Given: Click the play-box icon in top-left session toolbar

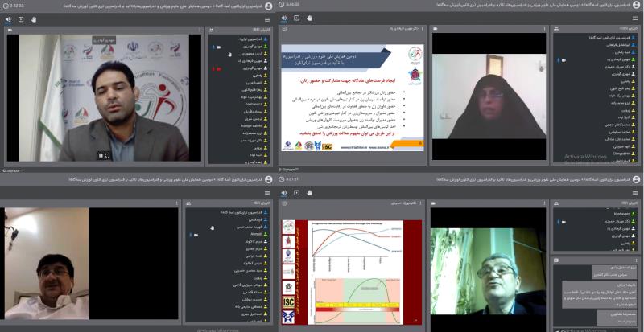Looking at the screenshot, I should coord(21,19).
